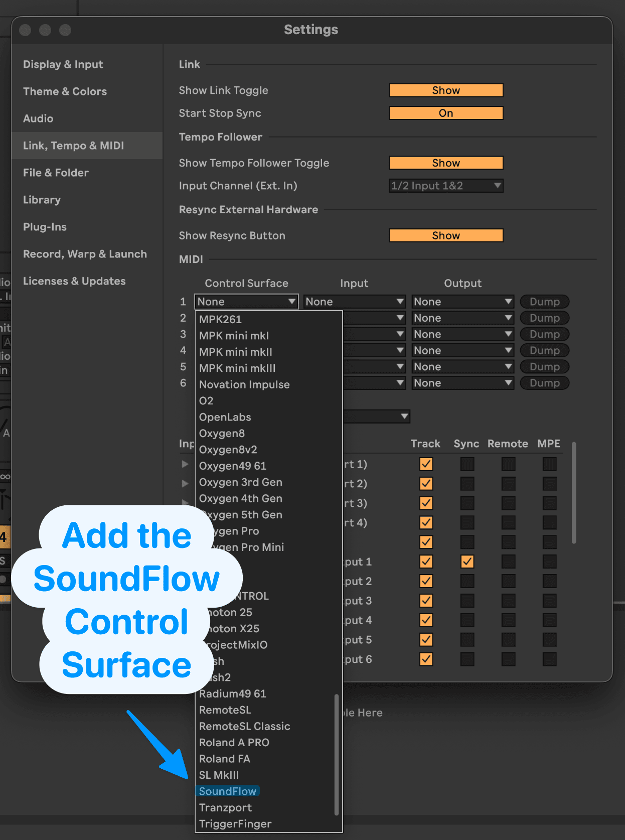Go to the Library settings page
Viewport: 625px width, 840px height.
(42, 200)
